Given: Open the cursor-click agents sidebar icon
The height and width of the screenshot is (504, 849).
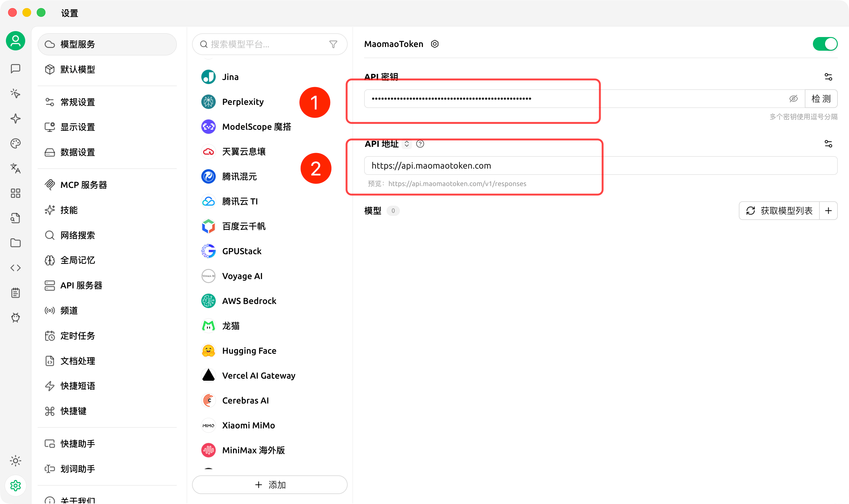Looking at the screenshot, I should pyautogui.click(x=16, y=93).
